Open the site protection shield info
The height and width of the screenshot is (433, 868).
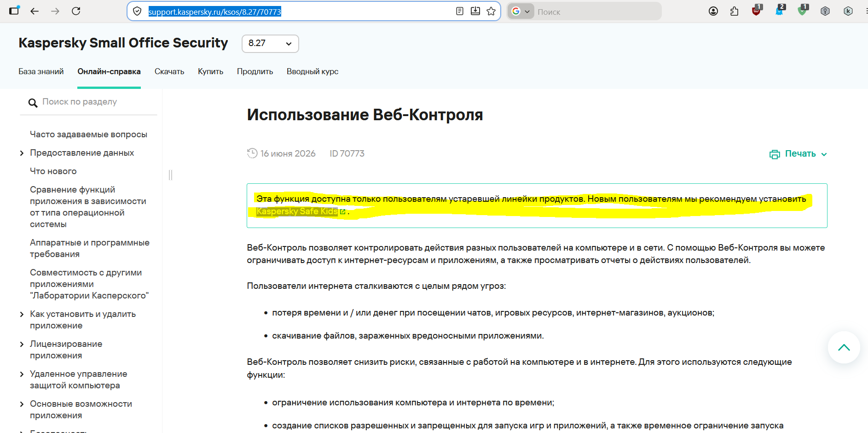click(x=137, y=12)
